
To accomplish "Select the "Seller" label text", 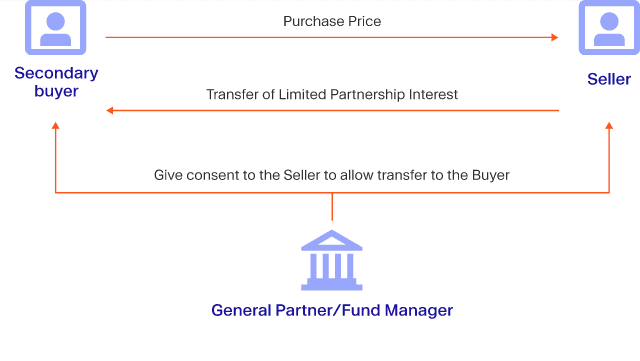I will pos(609,79).
